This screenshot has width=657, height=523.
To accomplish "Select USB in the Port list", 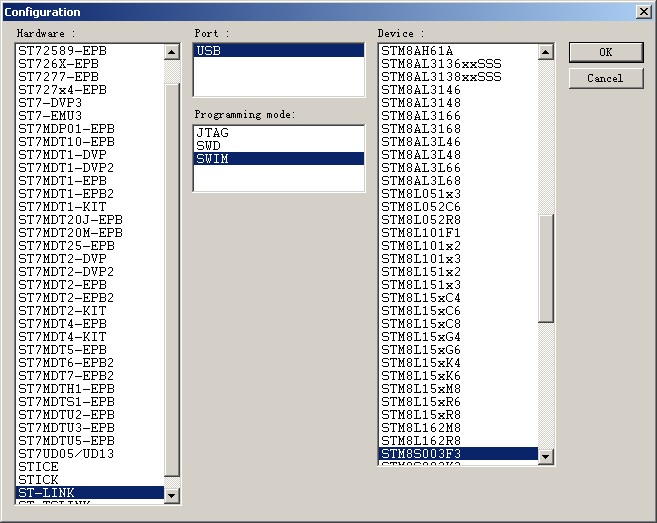I will pyautogui.click(x=279, y=51).
